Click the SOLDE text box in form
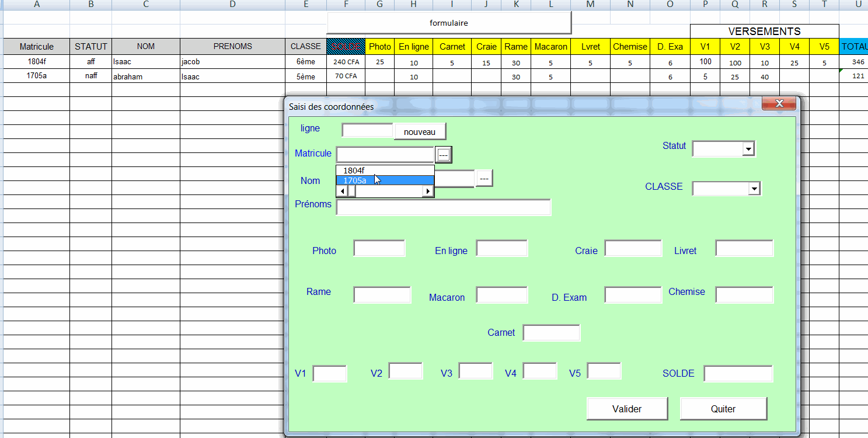 click(738, 374)
